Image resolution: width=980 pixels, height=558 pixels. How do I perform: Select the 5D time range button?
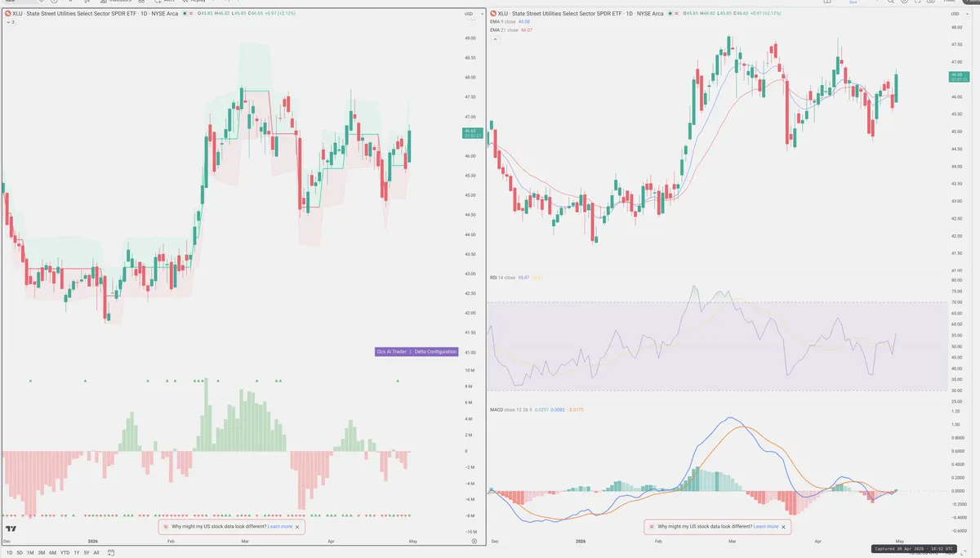[19, 552]
